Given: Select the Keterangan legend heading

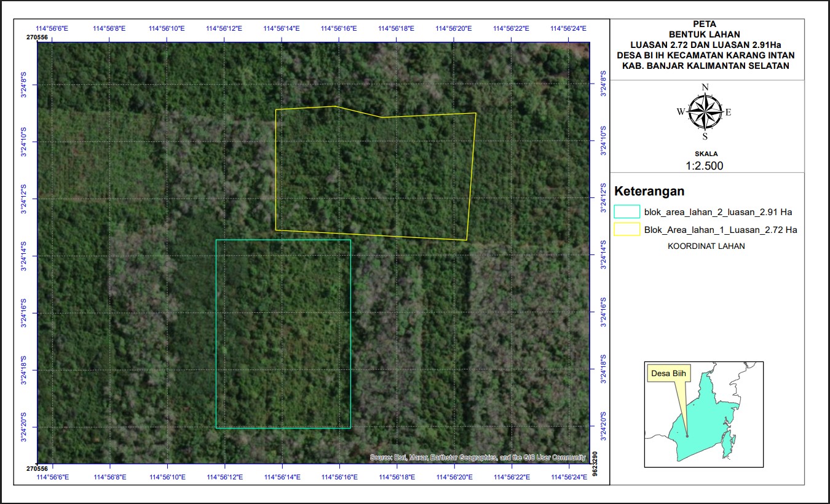Looking at the screenshot, I should coord(649,191).
